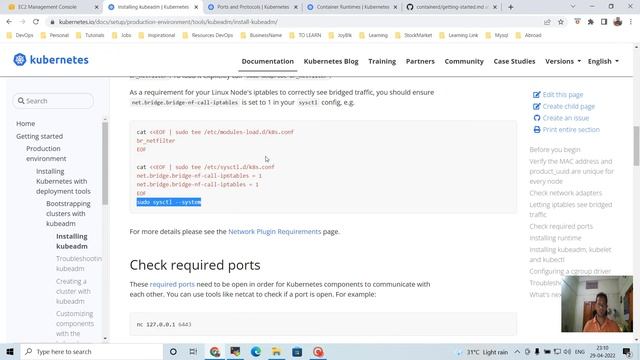Click the profile avatar icon
The height and width of the screenshot is (360, 640).
click(x=618, y=22)
